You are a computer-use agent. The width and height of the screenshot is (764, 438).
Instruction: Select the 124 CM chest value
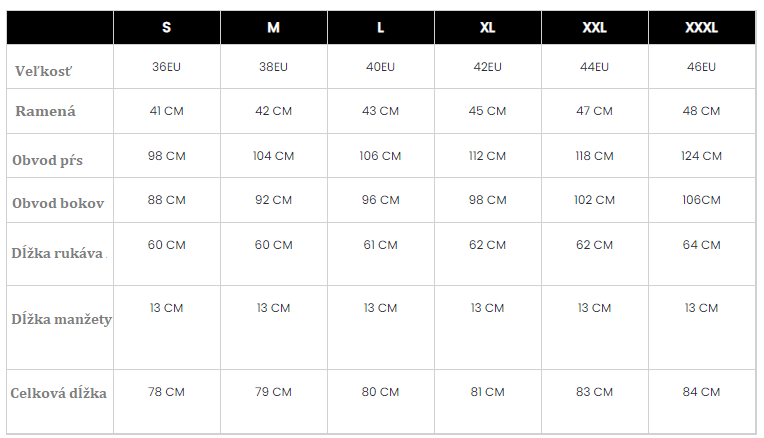701,156
